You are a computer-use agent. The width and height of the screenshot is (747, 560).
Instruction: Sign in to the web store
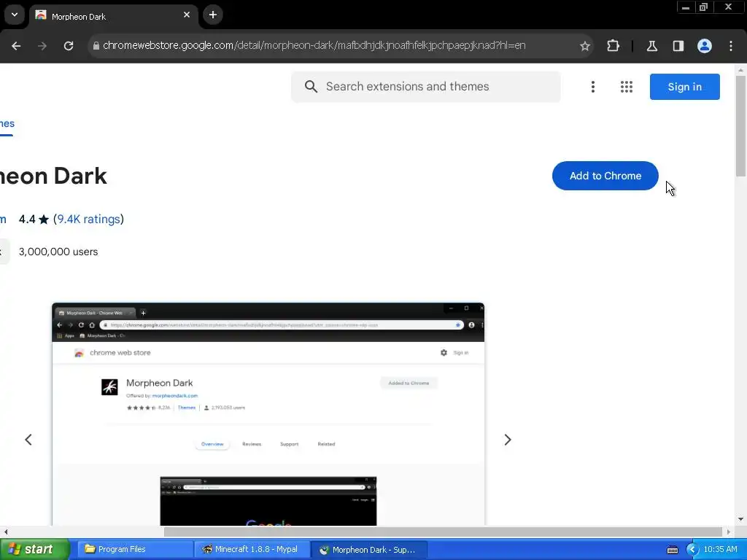(x=684, y=87)
